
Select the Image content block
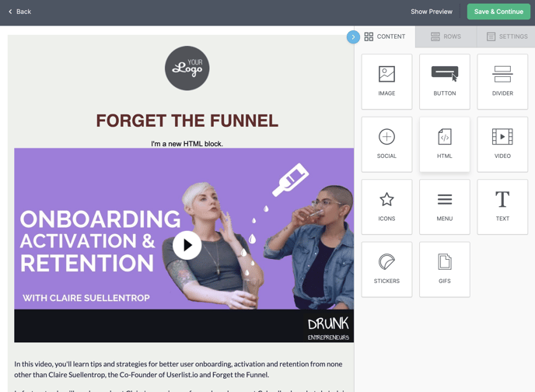pyautogui.click(x=386, y=82)
